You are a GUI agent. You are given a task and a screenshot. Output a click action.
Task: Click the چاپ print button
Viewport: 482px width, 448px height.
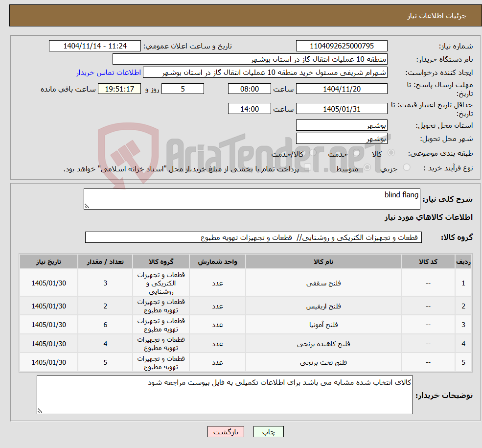(x=268, y=432)
